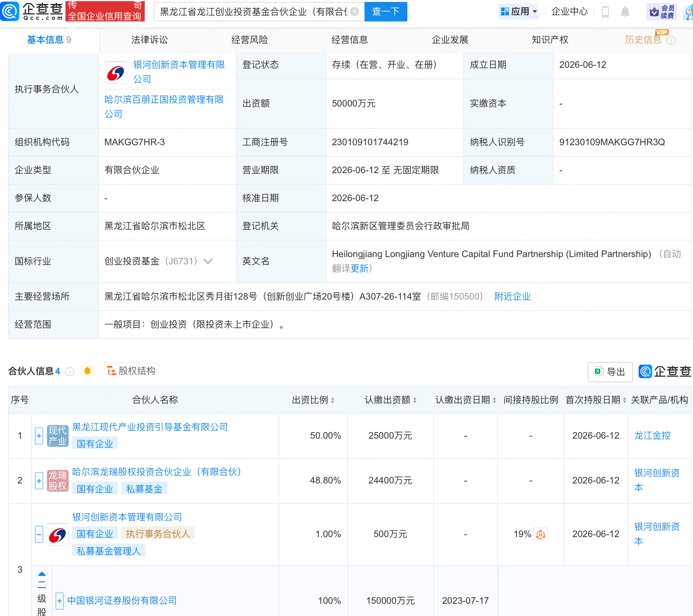Expand row 2 哈尔滨龙瑞股权 plus toggle
The width and height of the screenshot is (693, 616).
tap(39, 481)
